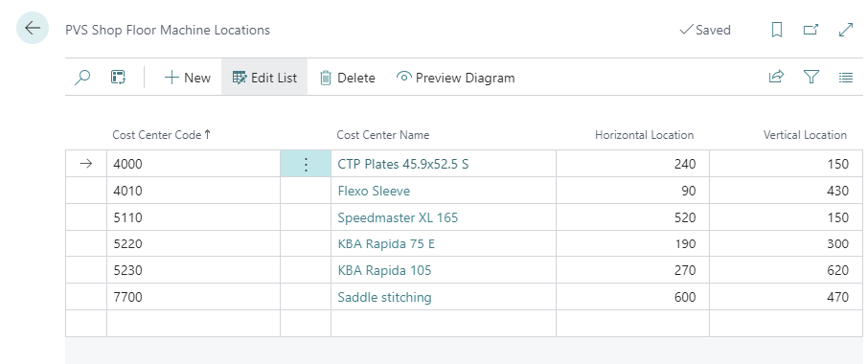The image size is (868, 364).
Task: Select cost center code 5220 cell
Action: pyautogui.click(x=194, y=244)
